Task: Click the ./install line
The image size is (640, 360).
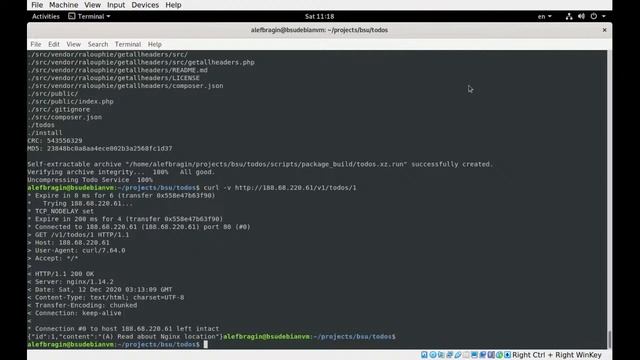Action: pyautogui.click(x=45, y=133)
